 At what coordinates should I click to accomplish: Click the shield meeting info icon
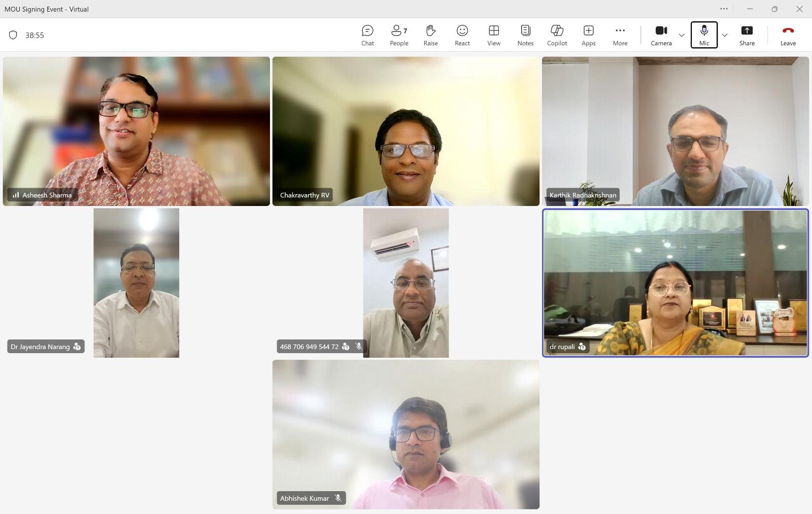(x=13, y=35)
